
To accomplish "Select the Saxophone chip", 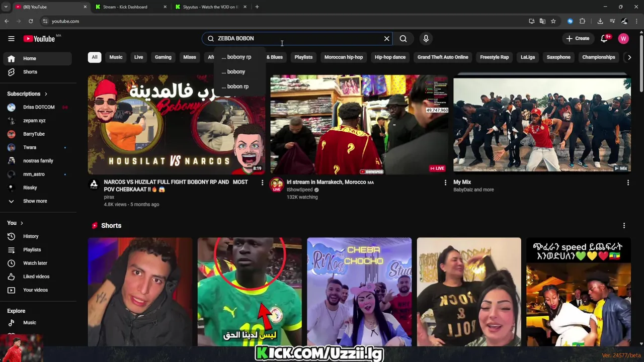I will click(558, 57).
